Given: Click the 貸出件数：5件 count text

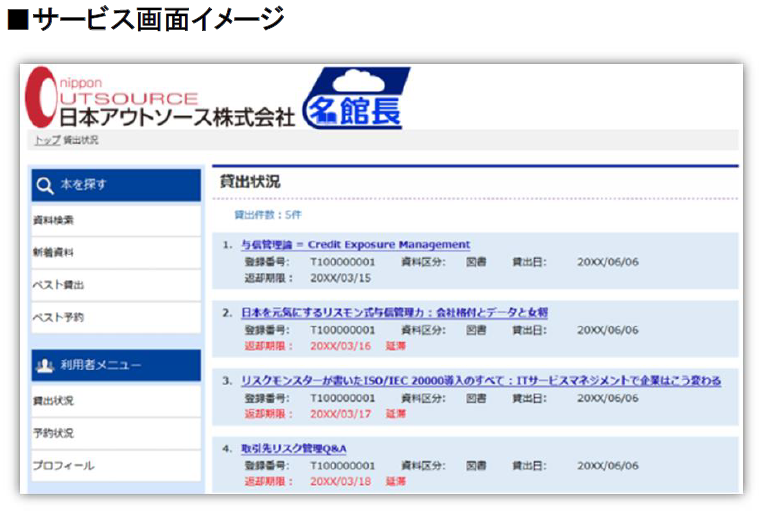Looking at the screenshot, I should pos(267,215).
